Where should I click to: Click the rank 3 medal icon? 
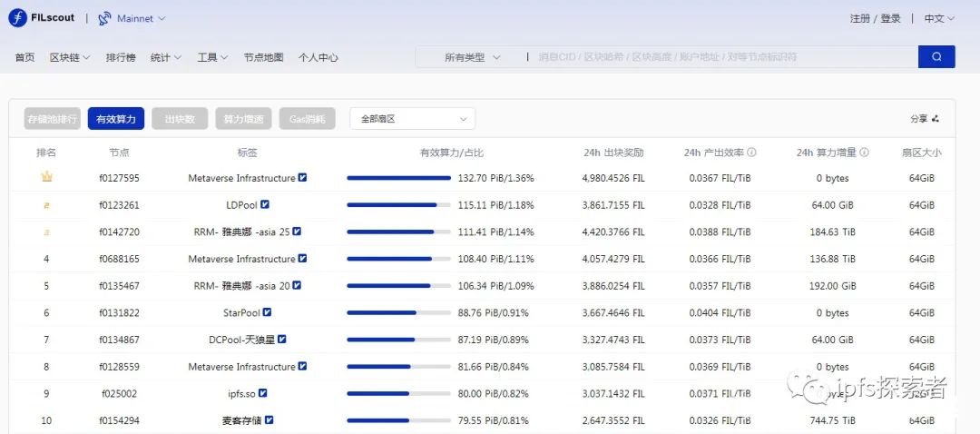click(x=47, y=232)
